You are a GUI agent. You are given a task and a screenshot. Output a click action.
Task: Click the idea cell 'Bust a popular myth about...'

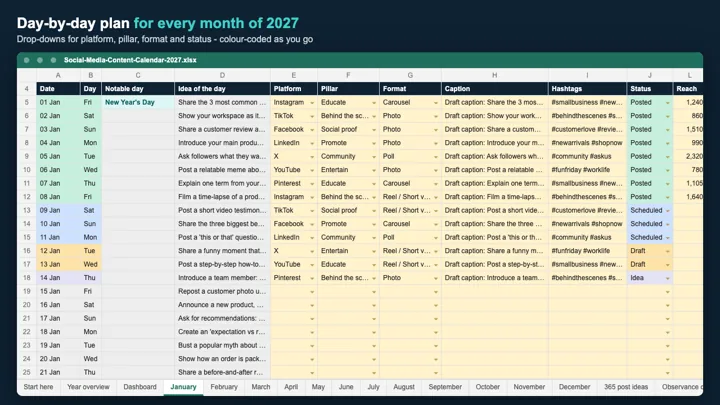coord(222,345)
